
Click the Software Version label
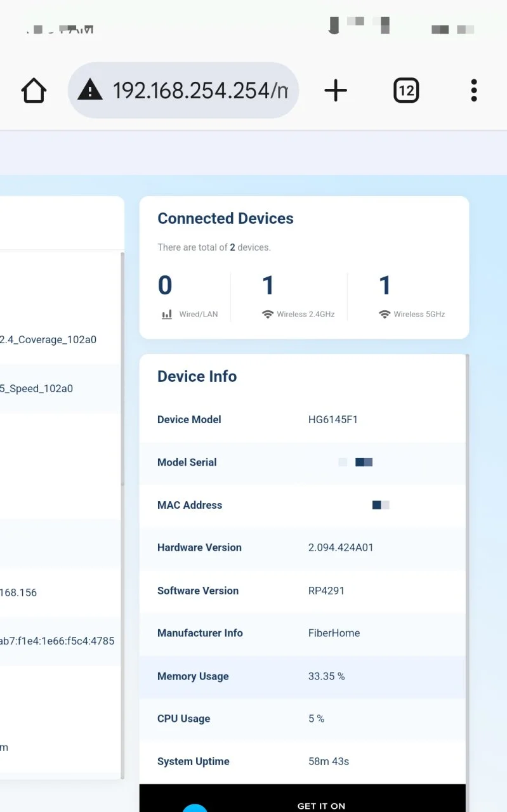(x=198, y=591)
